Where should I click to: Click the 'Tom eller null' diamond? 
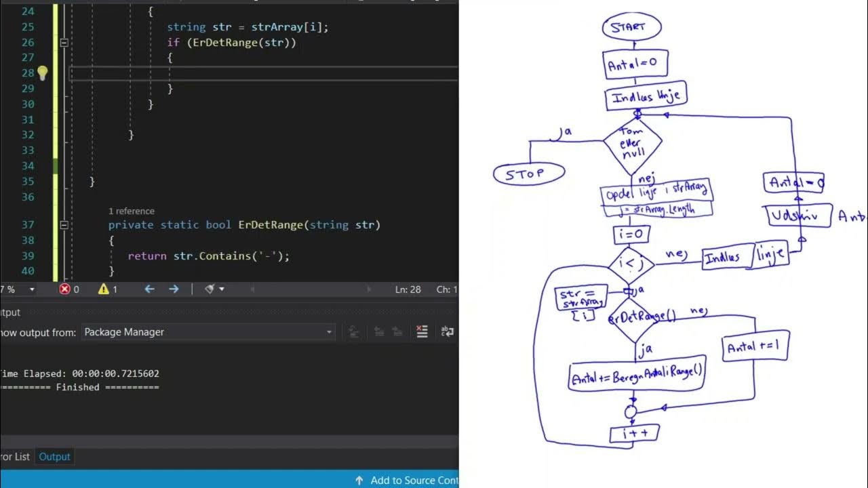[632, 146]
